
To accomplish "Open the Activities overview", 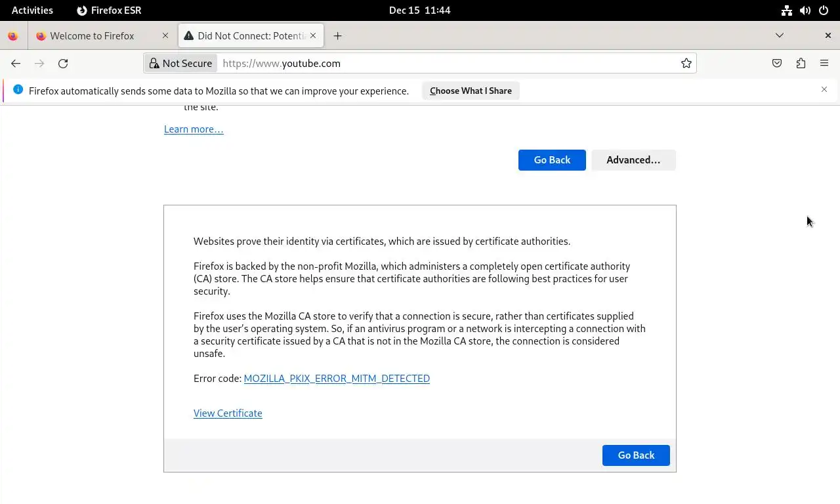I will (x=32, y=10).
